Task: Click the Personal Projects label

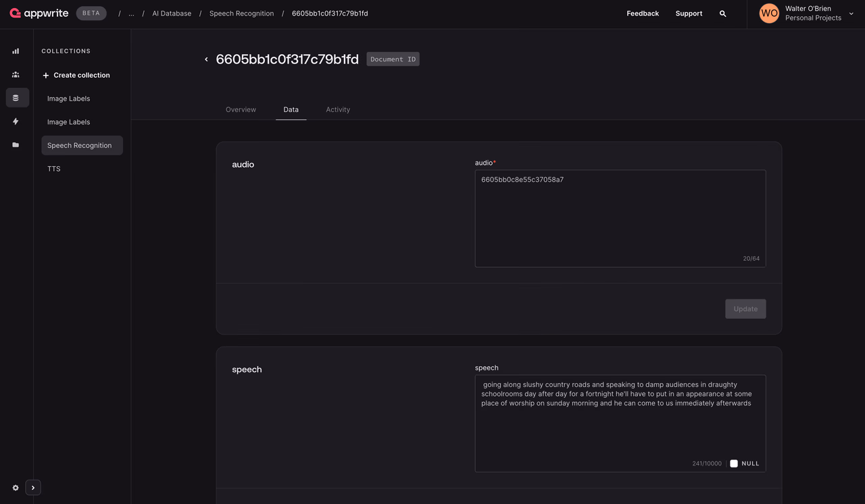Action: pos(813,18)
